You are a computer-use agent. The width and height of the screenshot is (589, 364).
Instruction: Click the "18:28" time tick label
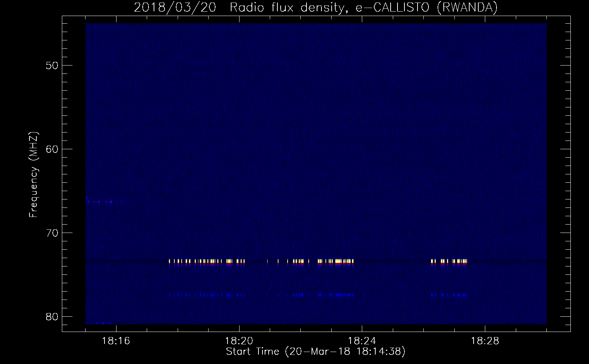(485, 341)
